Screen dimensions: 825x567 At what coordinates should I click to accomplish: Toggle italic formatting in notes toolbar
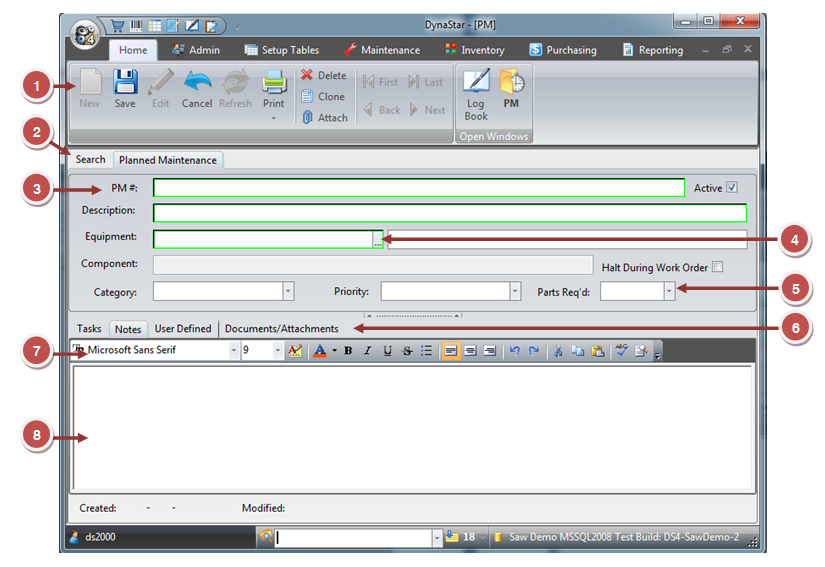coord(367,351)
